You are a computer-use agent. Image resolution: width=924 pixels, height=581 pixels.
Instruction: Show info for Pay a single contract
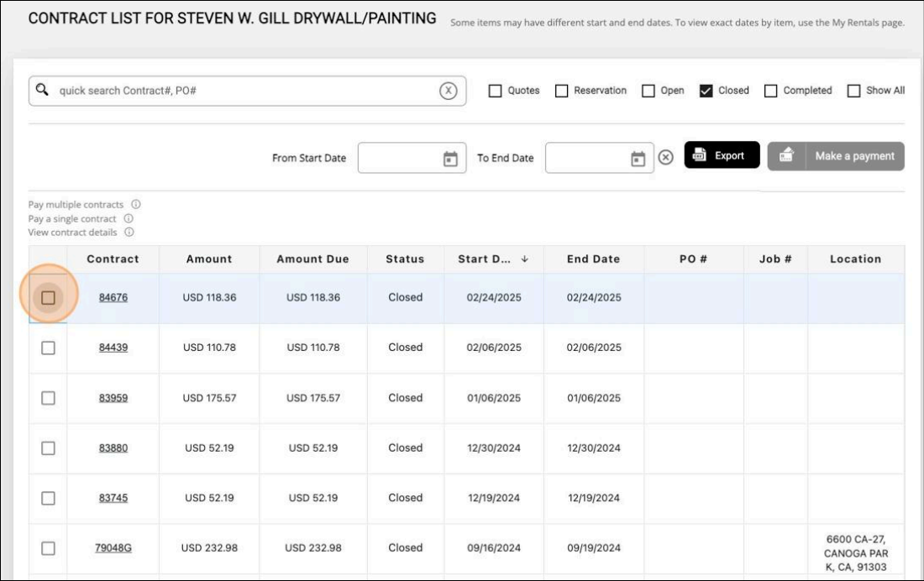pos(129,218)
